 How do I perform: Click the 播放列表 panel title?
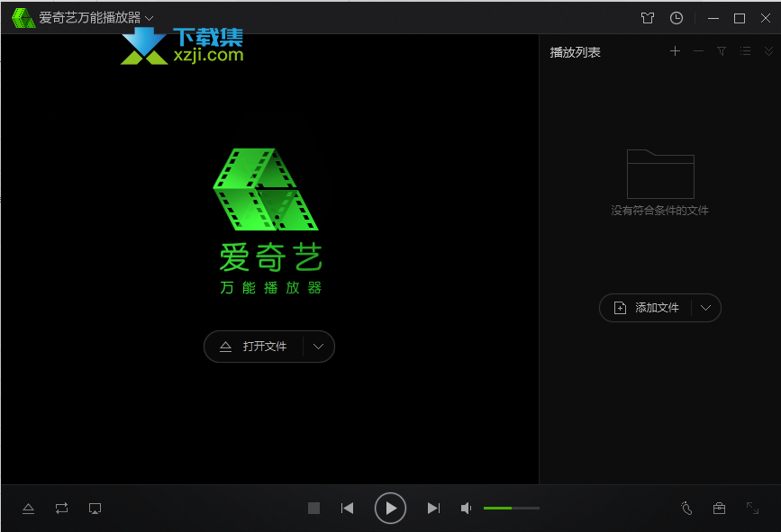(x=575, y=52)
